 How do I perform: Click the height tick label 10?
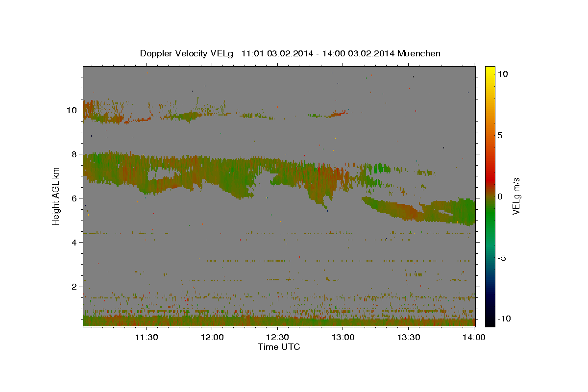[73, 110]
